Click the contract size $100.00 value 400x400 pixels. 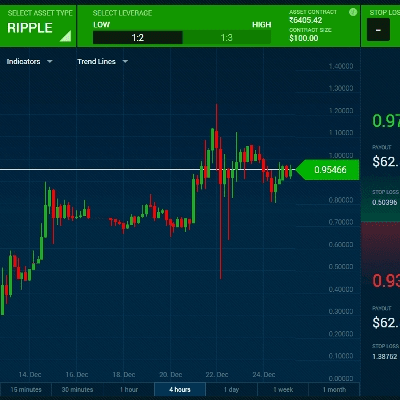pyautogui.click(x=304, y=38)
